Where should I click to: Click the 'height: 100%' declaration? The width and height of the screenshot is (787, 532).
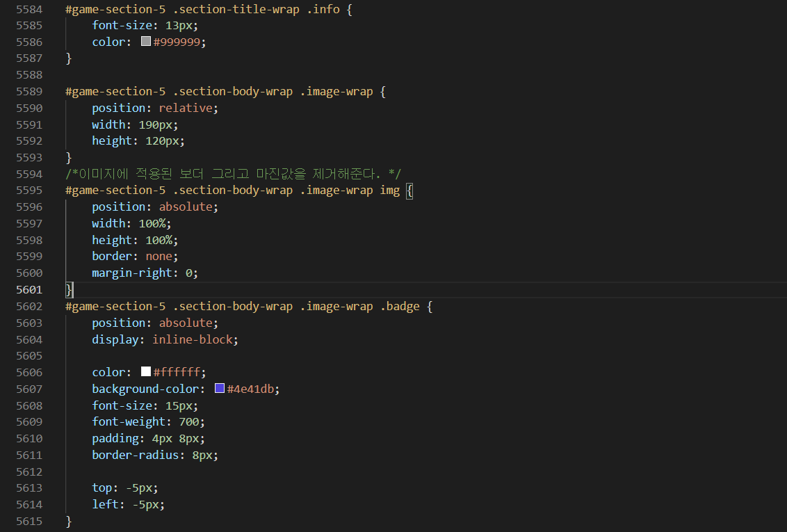click(135, 240)
